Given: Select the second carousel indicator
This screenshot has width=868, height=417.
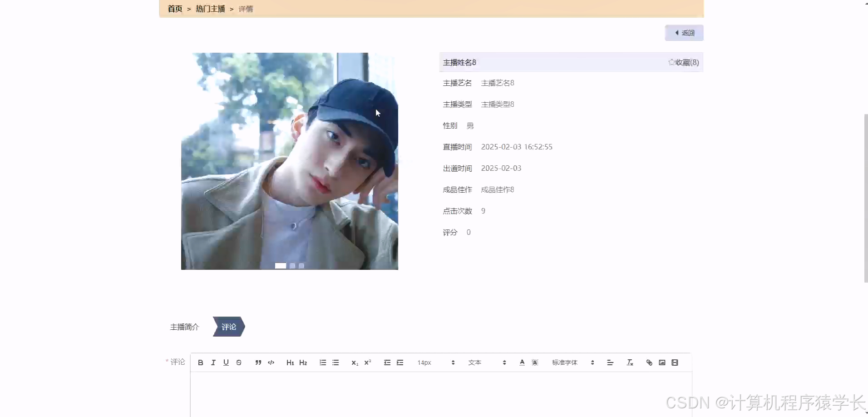Looking at the screenshot, I should [292, 266].
